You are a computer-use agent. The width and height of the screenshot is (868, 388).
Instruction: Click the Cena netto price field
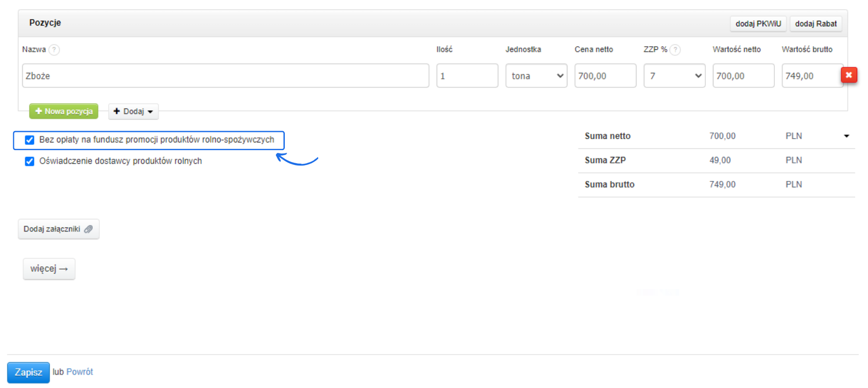(605, 76)
